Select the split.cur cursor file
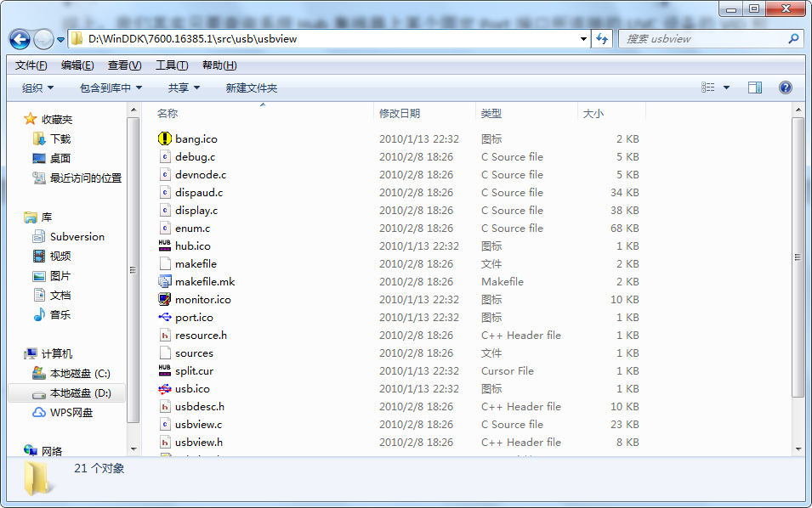 (188, 370)
